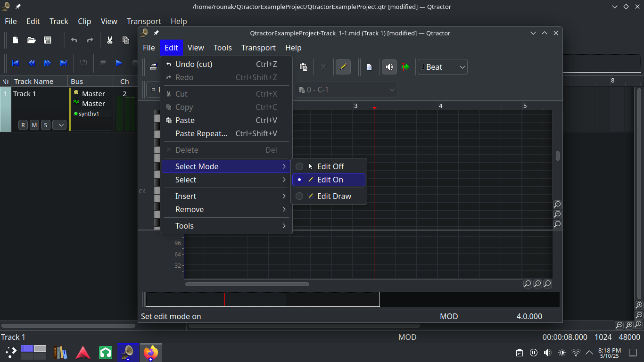This screenshot has height=362, width=644.
Task: Open Firefox from the taskbar
Action: [150, 352]
